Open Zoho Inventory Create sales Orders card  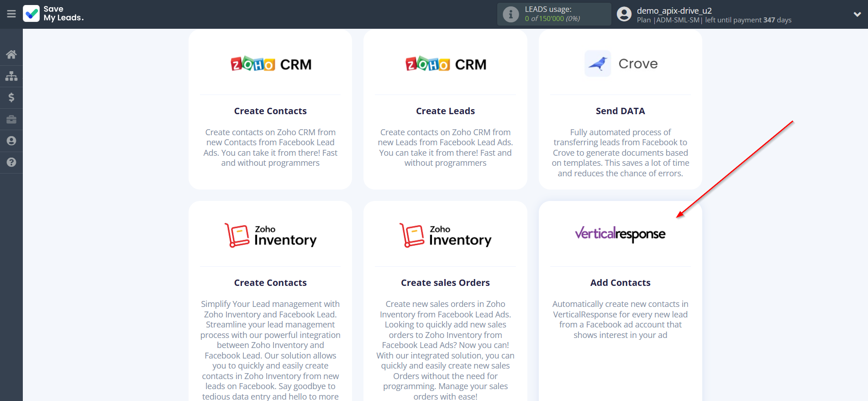pyautogui.click(x=445, y=283)
